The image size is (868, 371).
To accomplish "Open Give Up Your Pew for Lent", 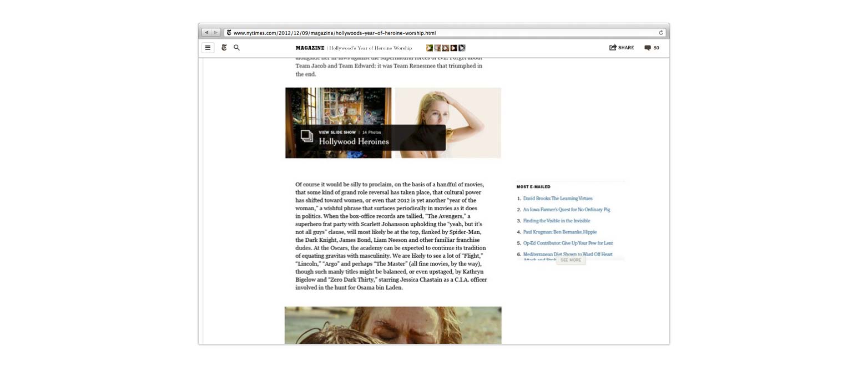I will pos(568,243).
